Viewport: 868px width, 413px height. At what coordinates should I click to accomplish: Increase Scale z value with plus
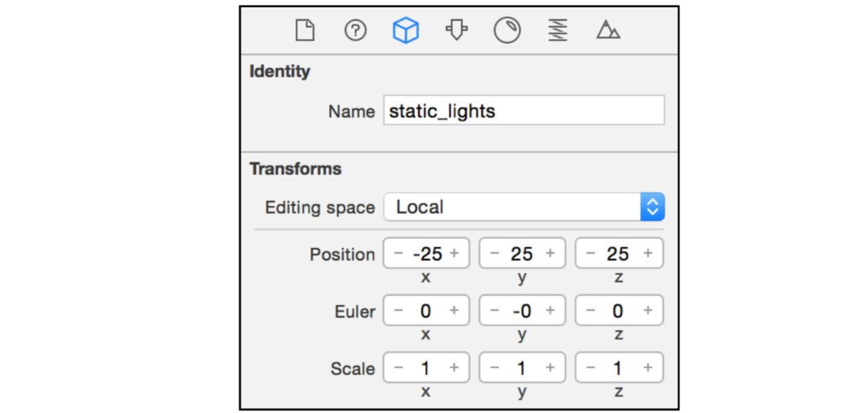pos(647,368)
